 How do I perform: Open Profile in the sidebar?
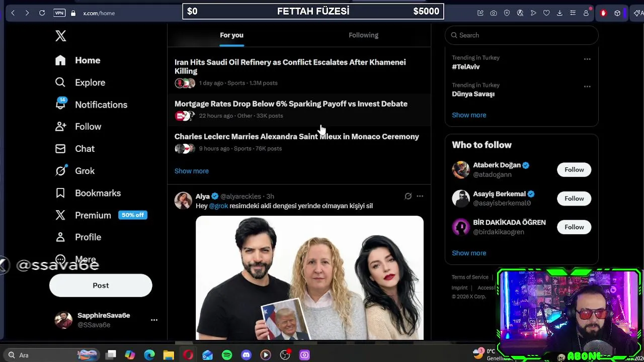[x=78, y=237]
